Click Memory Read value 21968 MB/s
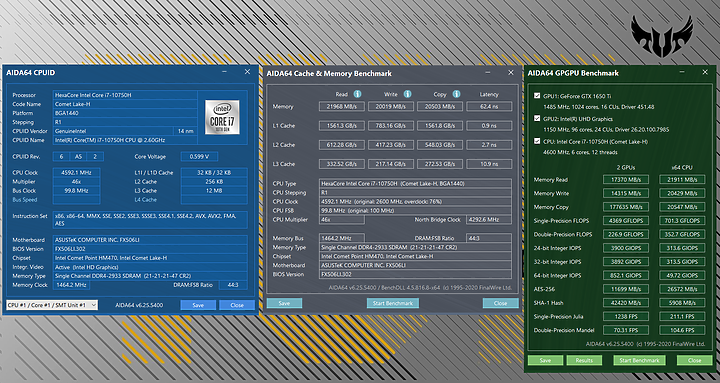Image resolution: width=720 pixels, height=383 pixels. click(342, 107)
